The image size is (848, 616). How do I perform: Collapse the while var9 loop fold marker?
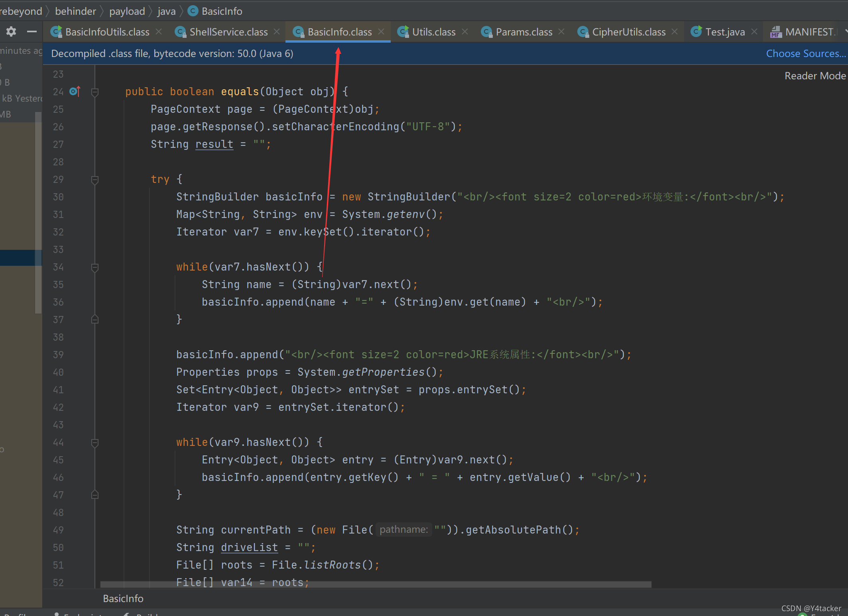pos(95,443)
